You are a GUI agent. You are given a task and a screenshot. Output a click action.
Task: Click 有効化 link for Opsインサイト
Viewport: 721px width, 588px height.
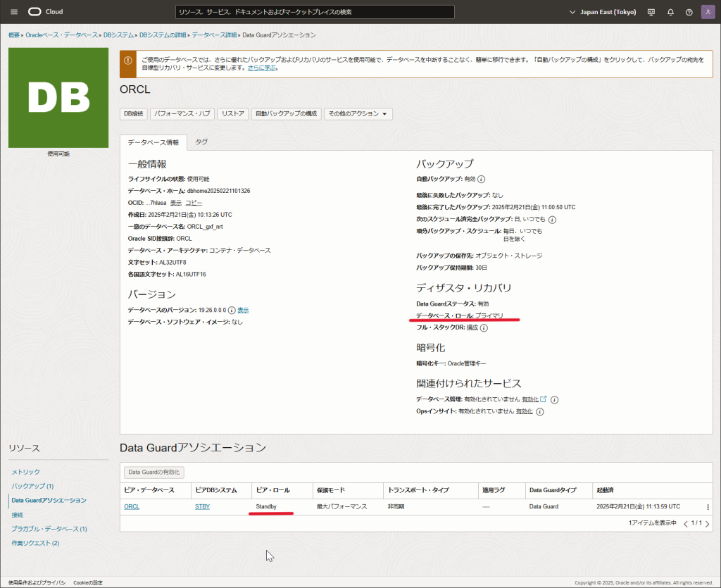click(524, 411)
